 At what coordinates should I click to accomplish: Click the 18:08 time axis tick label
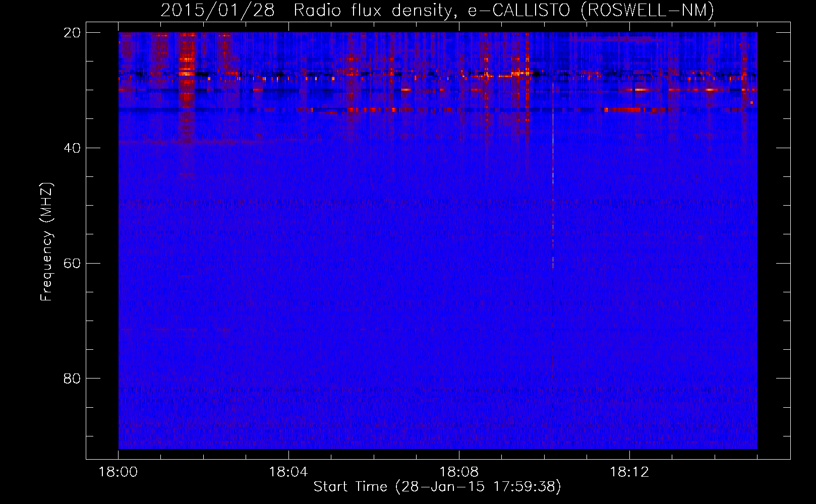pos(459,472)
